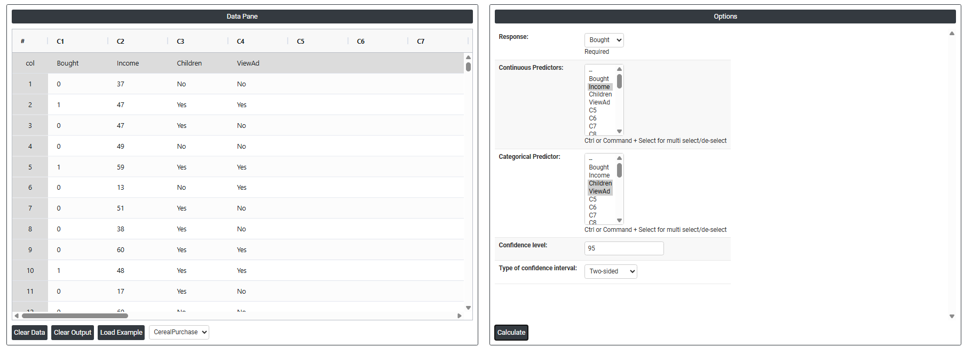980x355 pixels.
Task: Click the Calculate button
Action: pos(511,333)
